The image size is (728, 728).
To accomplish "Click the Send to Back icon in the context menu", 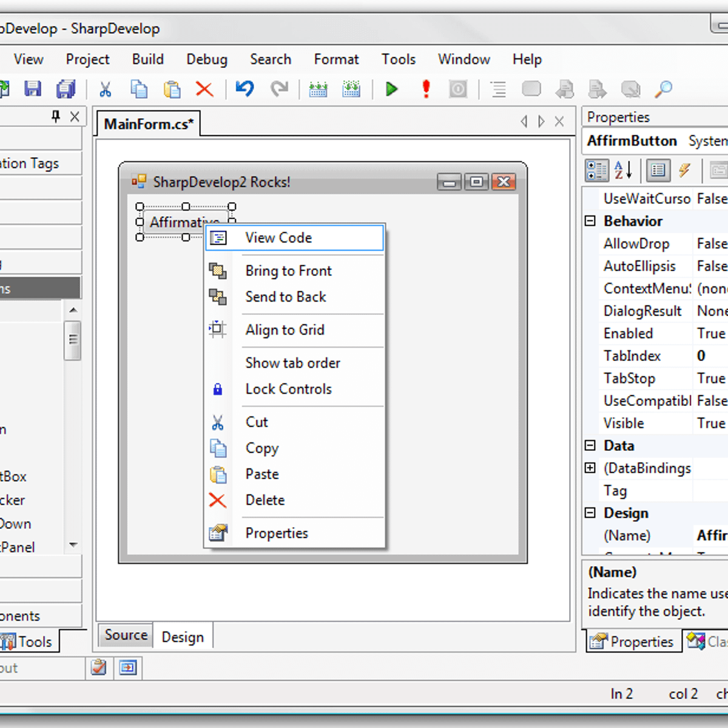I will click(x=218, y=297).
